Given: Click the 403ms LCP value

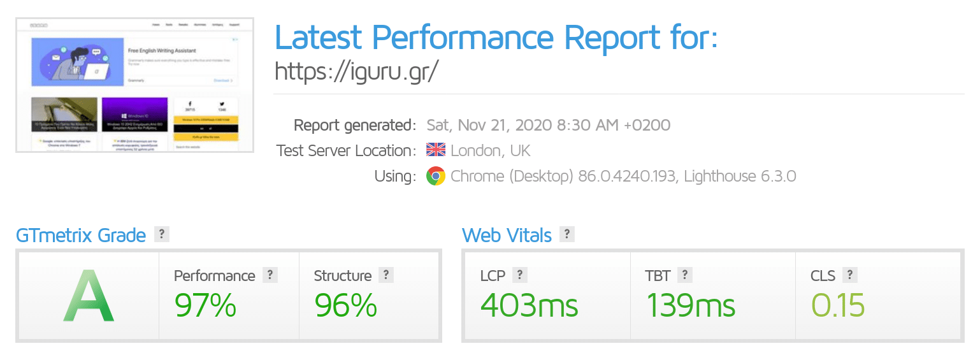Looking at the screenshot, I should [x=529, y=305].
